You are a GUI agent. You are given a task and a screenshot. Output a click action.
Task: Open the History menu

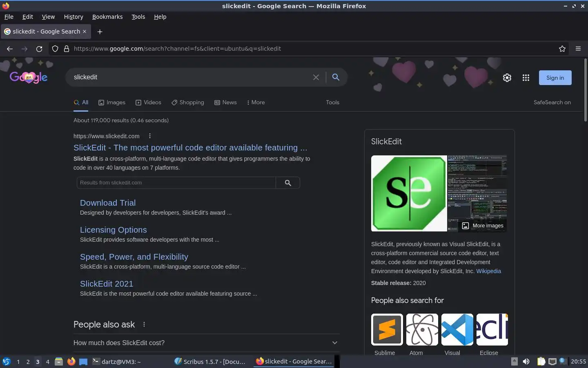73,17
